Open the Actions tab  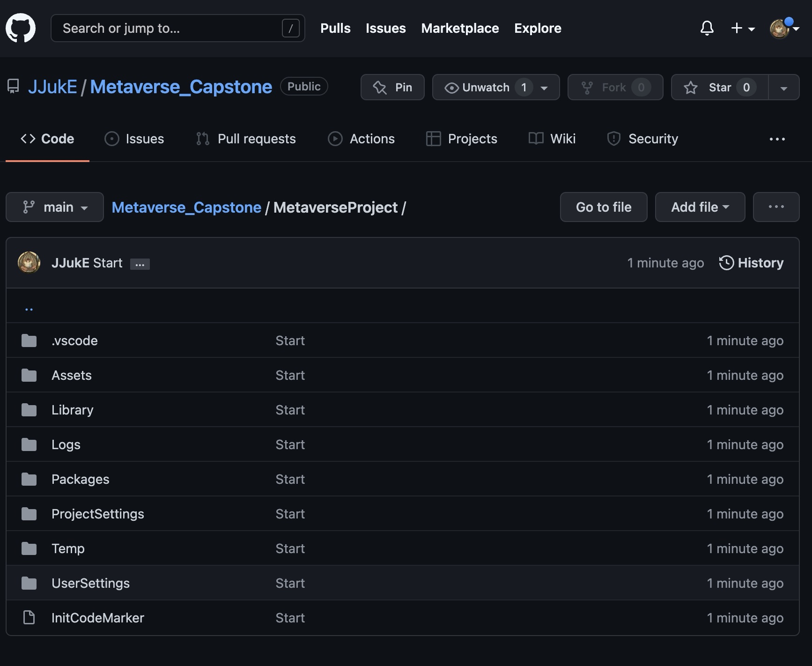pos(361,139)
